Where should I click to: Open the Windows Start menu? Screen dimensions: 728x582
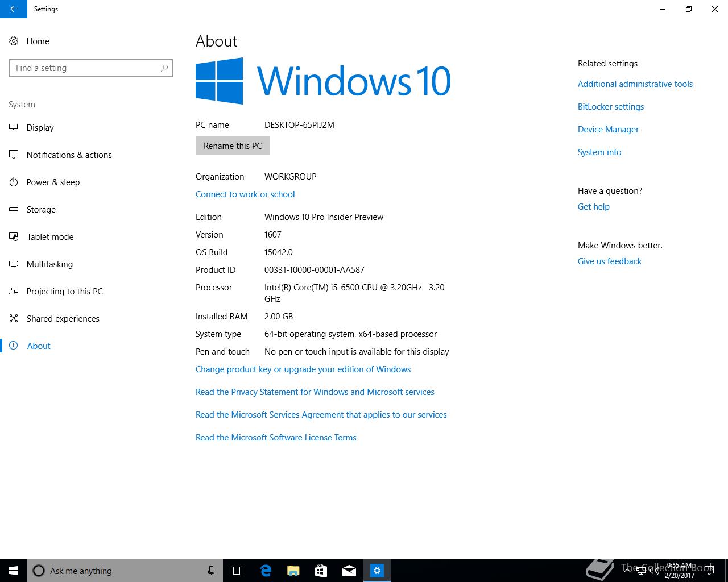coord(14,571)
